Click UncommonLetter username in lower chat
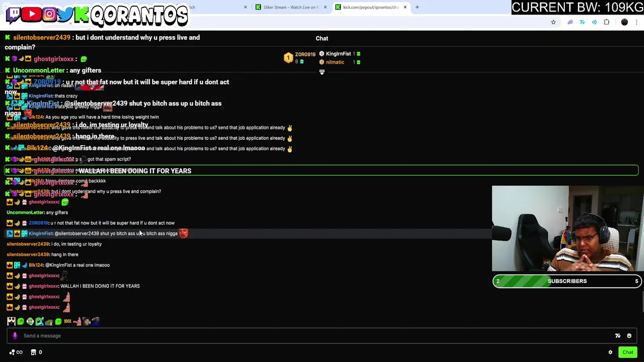Screen dimensions: 644x362 coord(26,212)
